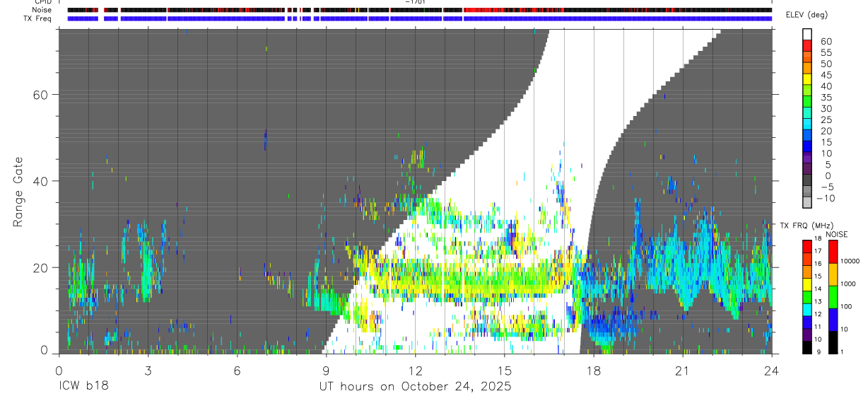
Task: Click the yellow TX FRQ swatch between 14 and 15
Action: point(807,284)
